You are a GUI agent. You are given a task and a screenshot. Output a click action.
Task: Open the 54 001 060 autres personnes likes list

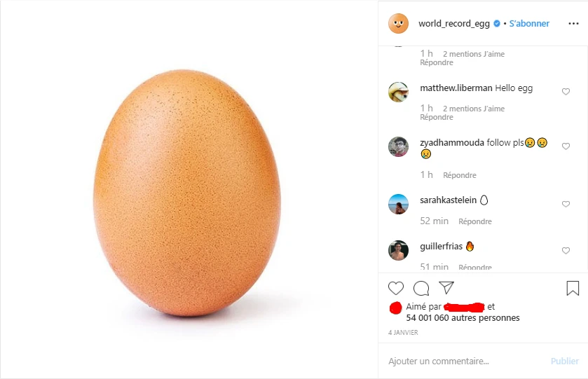463,318
